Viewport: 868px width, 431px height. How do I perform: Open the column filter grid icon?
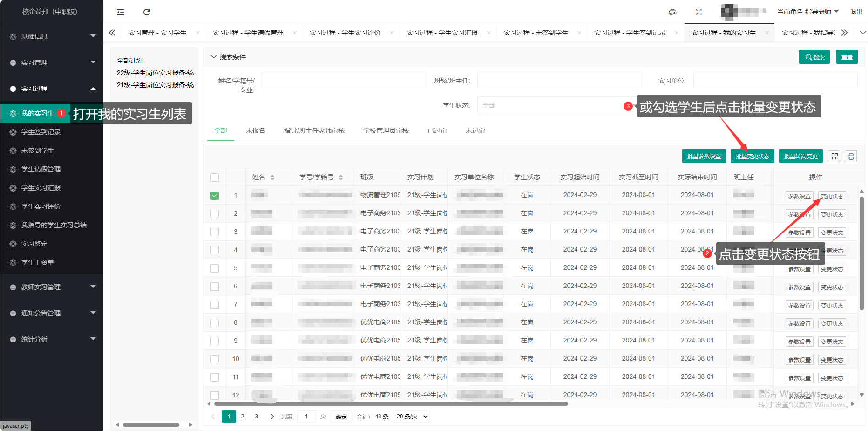(834, 157)
